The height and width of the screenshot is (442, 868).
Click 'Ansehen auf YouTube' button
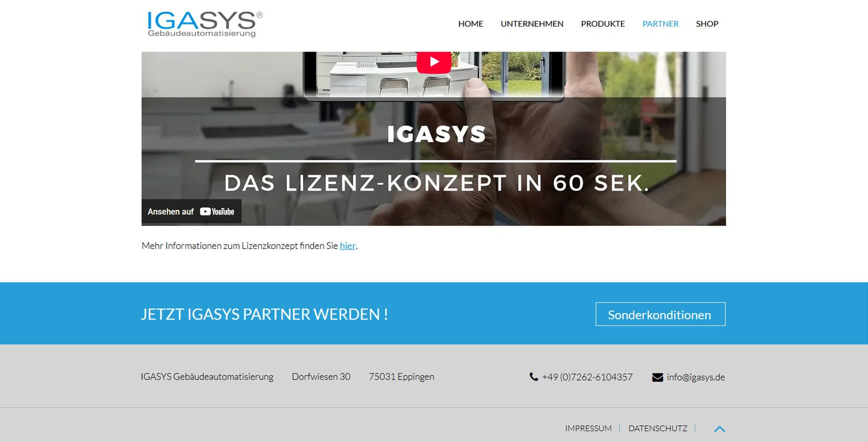(x=192, y=211)
